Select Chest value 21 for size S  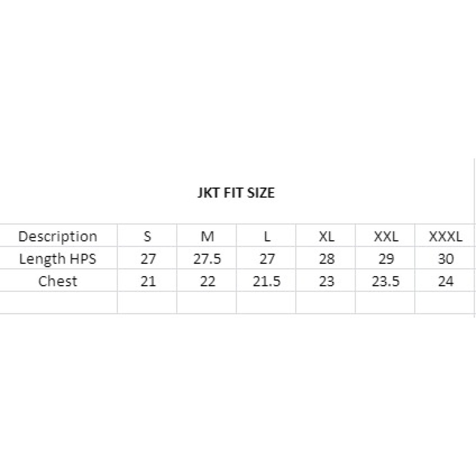click(147, 281)
